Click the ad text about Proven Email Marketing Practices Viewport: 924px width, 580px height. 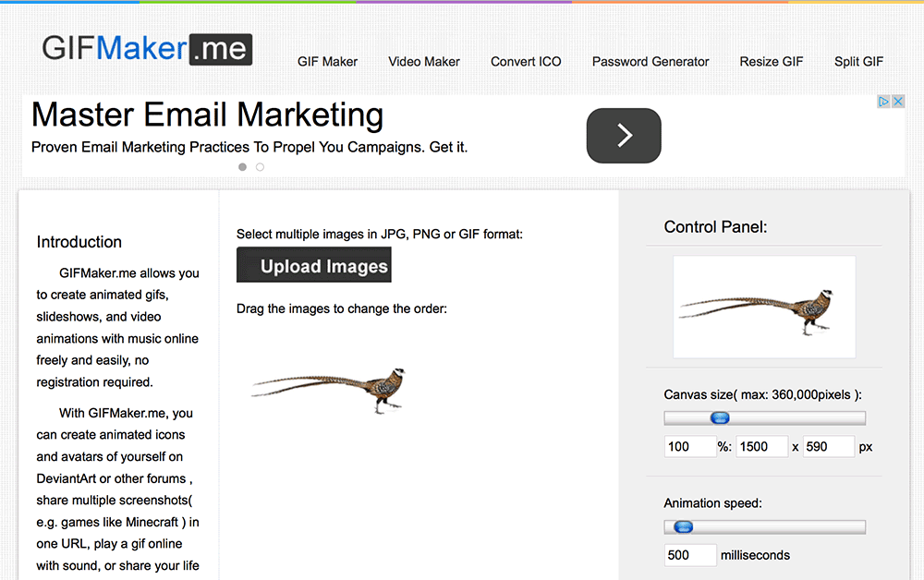[x=249, y=147]
